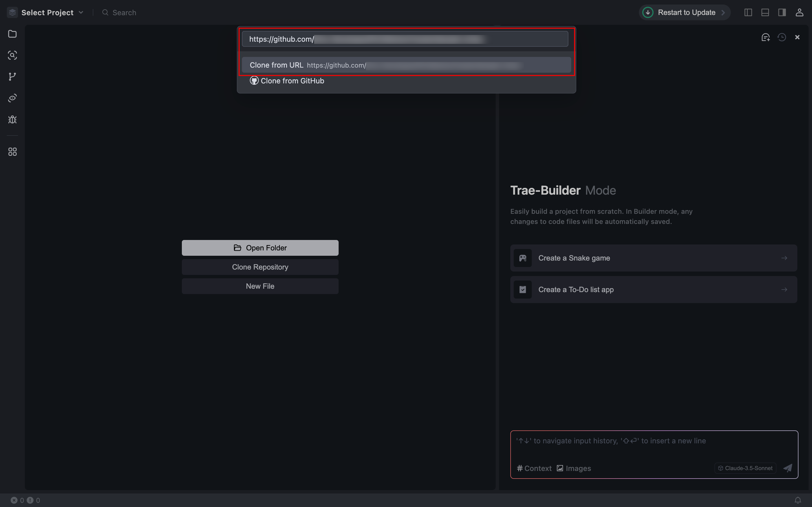Toggle the left sidebar layout
Screen dimensions: 812x507
(x=748, y=12)
